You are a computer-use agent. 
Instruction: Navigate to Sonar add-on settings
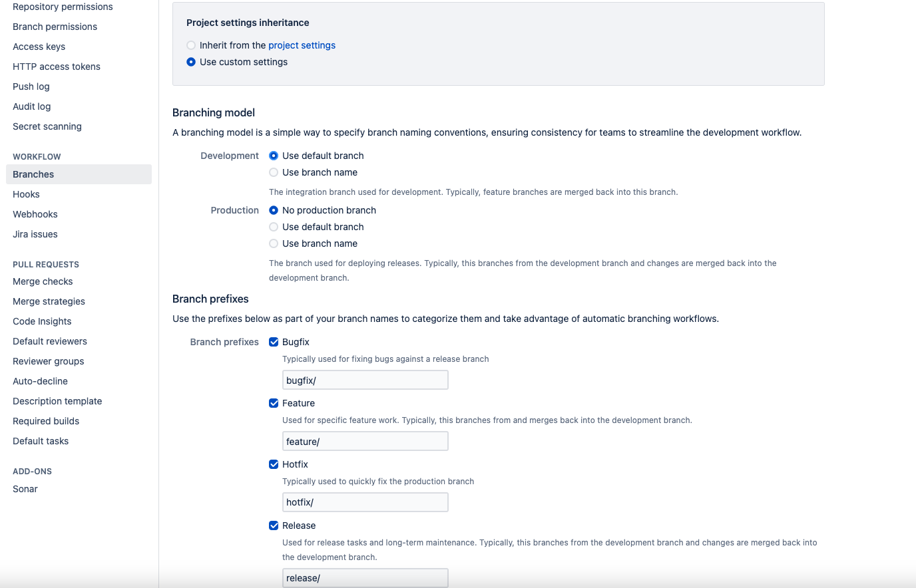(x=25, y=489)
